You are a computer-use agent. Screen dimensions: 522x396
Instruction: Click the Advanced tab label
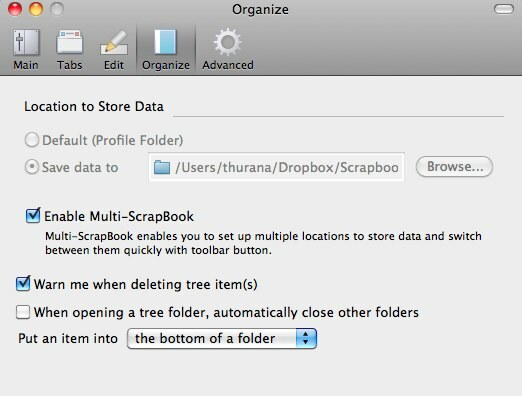(228, 65)
